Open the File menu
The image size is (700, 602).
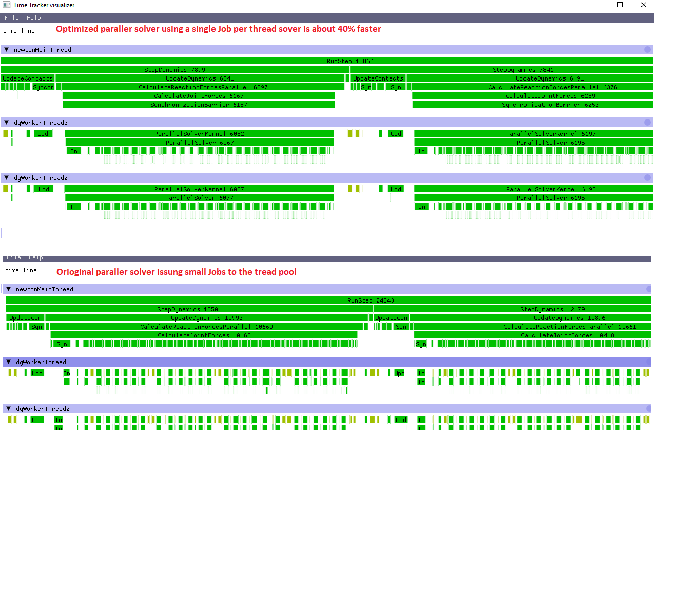click(x=11, y=18)
